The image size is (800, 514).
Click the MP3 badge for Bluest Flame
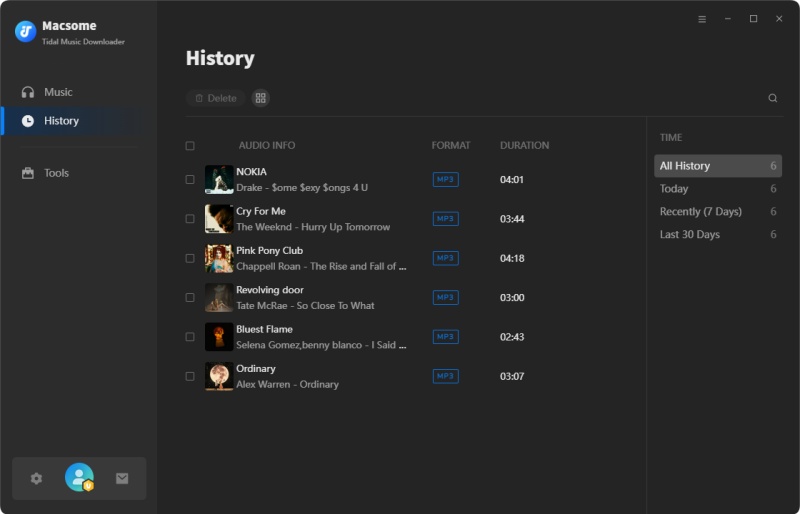point(445,337)
